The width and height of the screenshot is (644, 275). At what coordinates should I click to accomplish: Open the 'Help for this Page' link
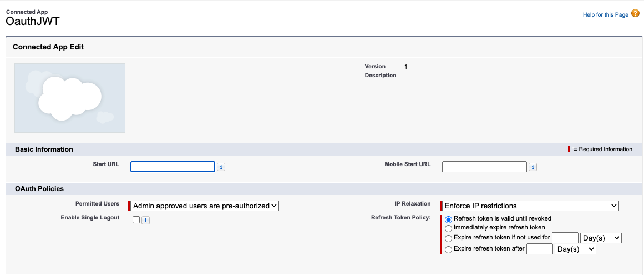[605, 15]
